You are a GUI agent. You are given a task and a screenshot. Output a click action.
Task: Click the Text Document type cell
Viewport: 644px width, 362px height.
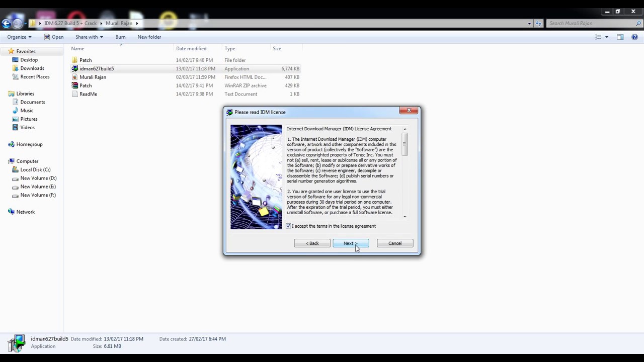240,94
